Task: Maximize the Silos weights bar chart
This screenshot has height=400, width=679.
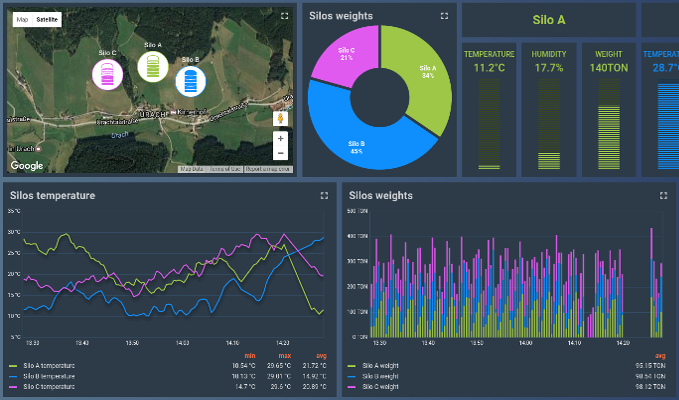Action: tap(663, 196)
